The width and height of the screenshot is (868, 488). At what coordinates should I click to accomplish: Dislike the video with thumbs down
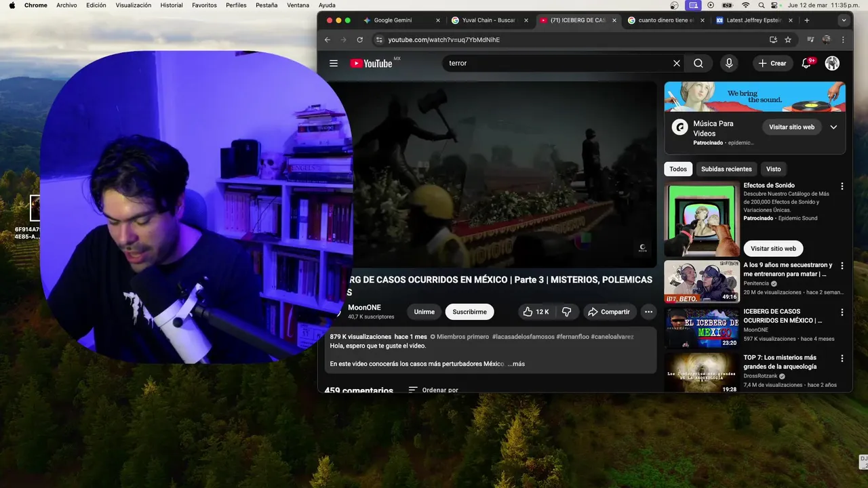[x=567, y=312]
